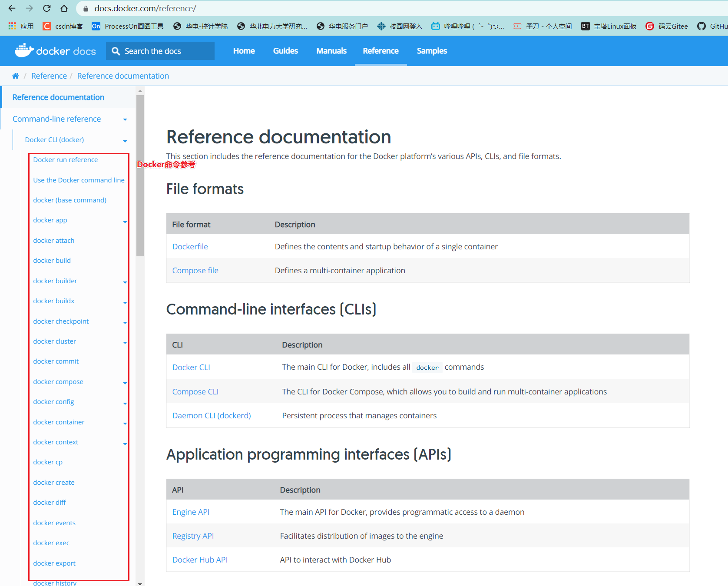Click Reference documentation breadcrumb link

point(123,76)
